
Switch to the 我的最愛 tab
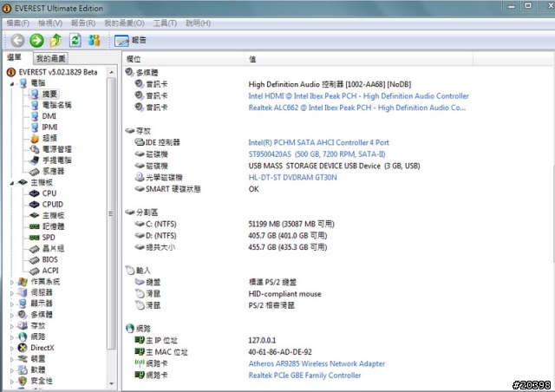click(x=50, y=58)
